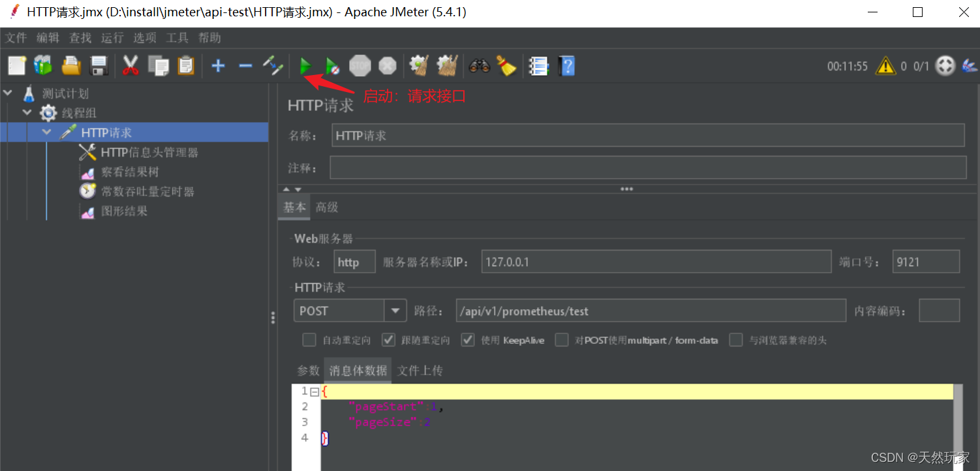The height and width of the screenshot is (471, 980).
Task: Click the remote engines round icon
Action: pyautogui.click(x=945, y=66)
